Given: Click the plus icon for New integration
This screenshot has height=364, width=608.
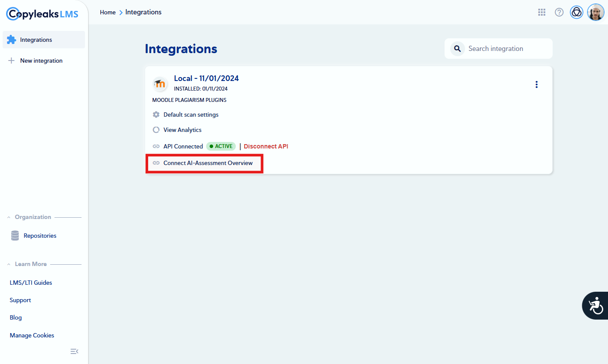Looking at the screenshot, I should [x=12, y=61].
